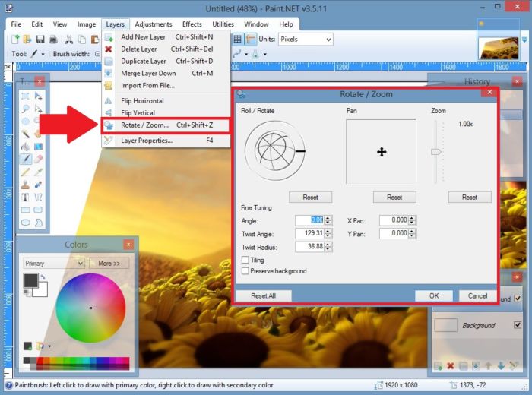532x395 pixels.
Task: Select the Rounded Rectangle shape tool
Action: click(x=38, y=210)
